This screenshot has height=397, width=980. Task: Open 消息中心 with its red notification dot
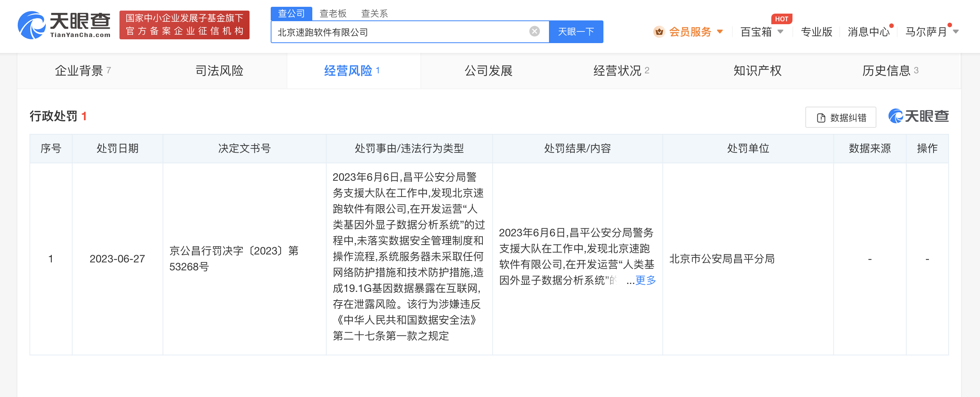(x=868, y=32)
